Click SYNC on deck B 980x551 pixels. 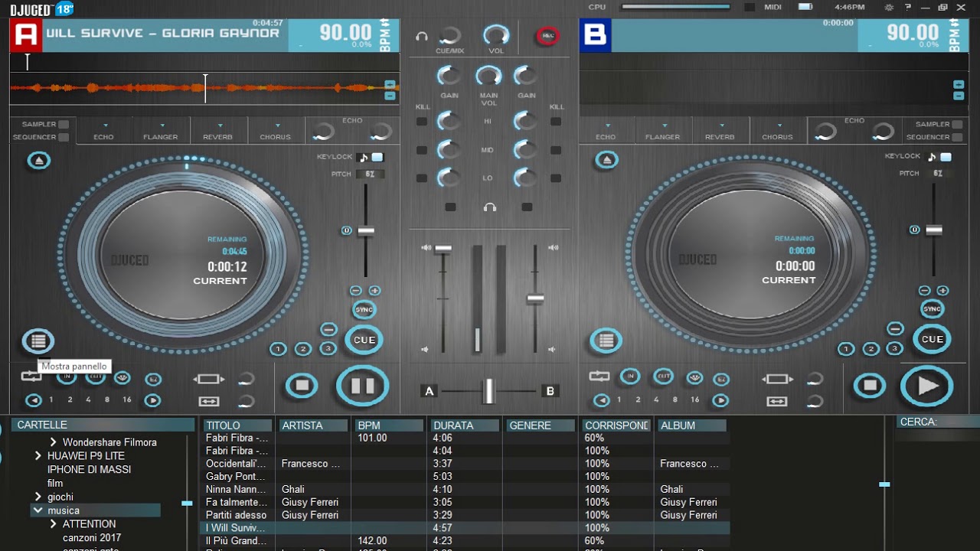coord(932,309)
